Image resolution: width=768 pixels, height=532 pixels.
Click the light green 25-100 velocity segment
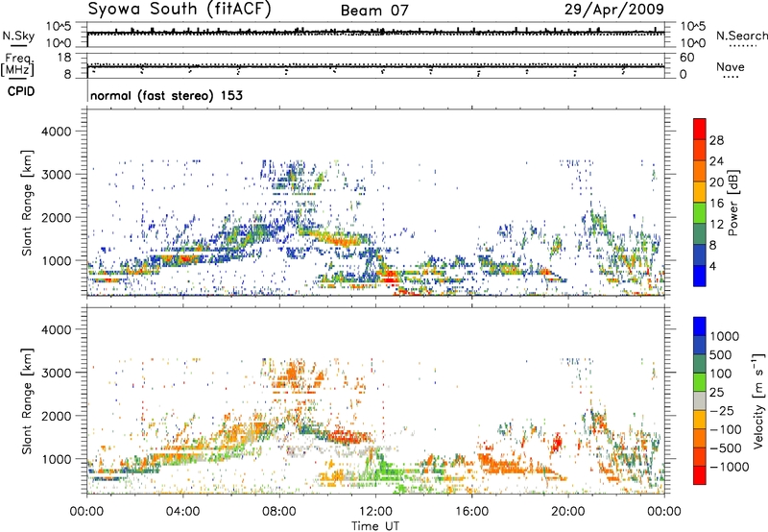[700, 382]
